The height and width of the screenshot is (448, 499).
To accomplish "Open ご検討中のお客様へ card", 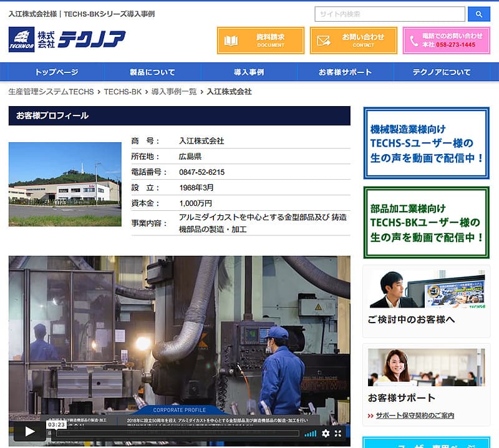I will coord(426,301).
